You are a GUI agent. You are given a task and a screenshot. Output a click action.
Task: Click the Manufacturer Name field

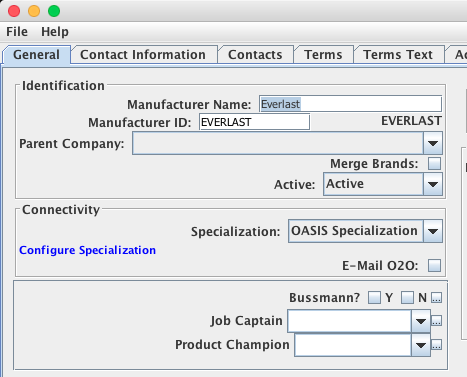(350, 104)
